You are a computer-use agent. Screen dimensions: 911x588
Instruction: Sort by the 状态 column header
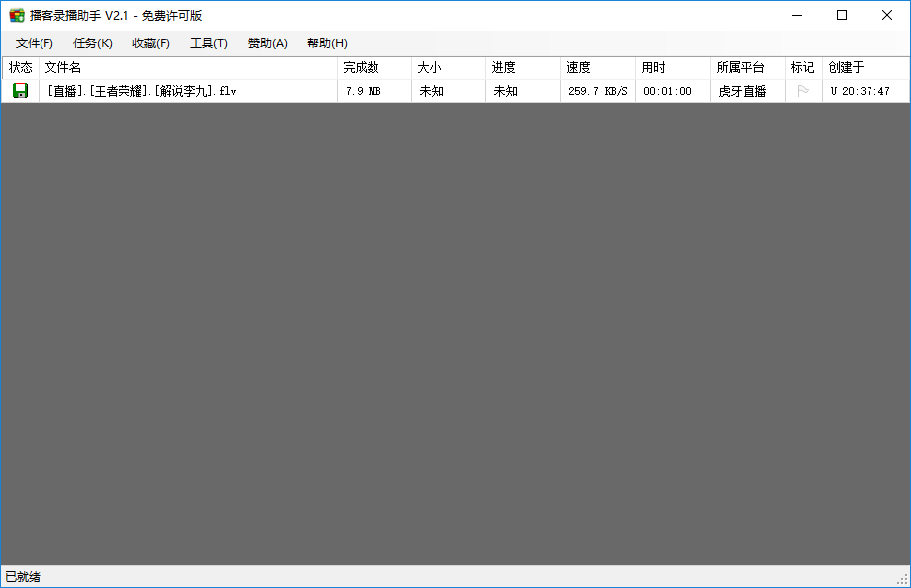click(21, 68)
